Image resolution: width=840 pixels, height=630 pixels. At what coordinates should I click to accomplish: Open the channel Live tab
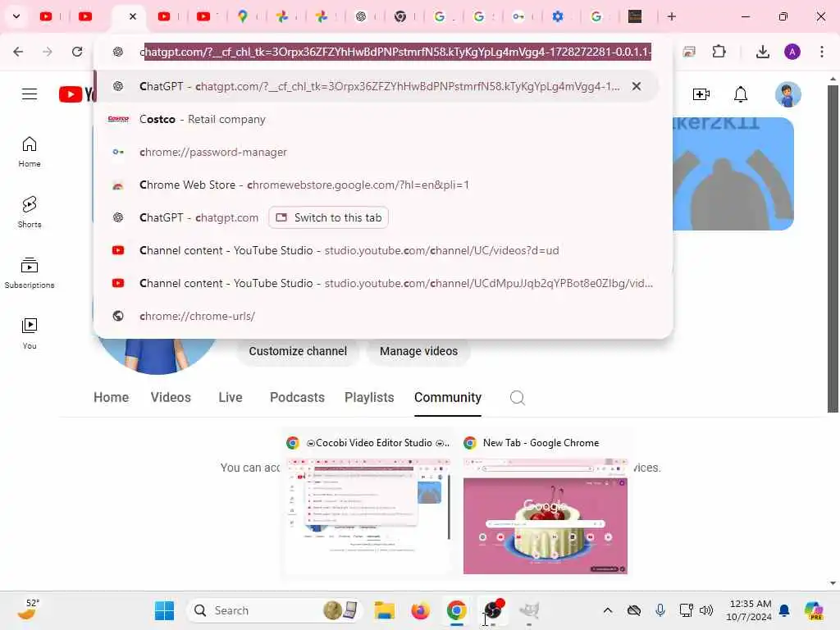point(231,398)
